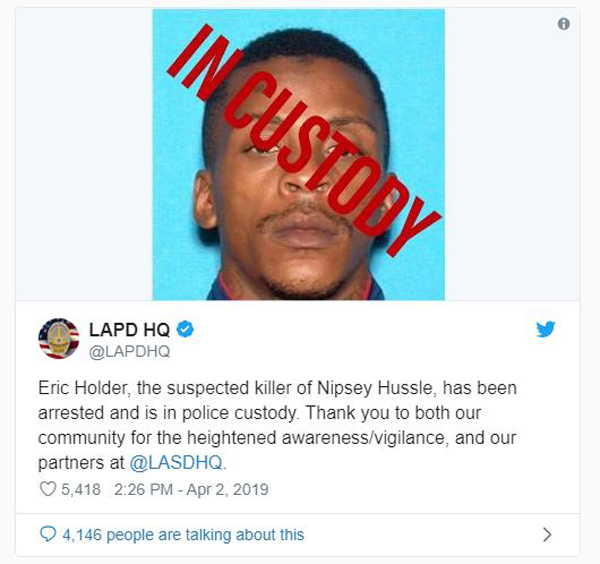Click the speech bubble conversation icon
The height and width of the screenshot is (564, 600).
click(48, 534)
